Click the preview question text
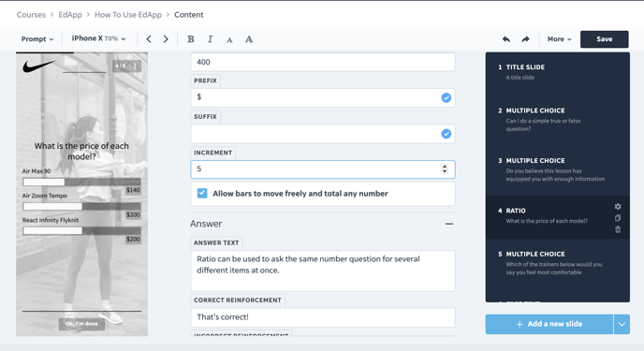Viewport: 644px width, 351px height. tap(81, 151)
